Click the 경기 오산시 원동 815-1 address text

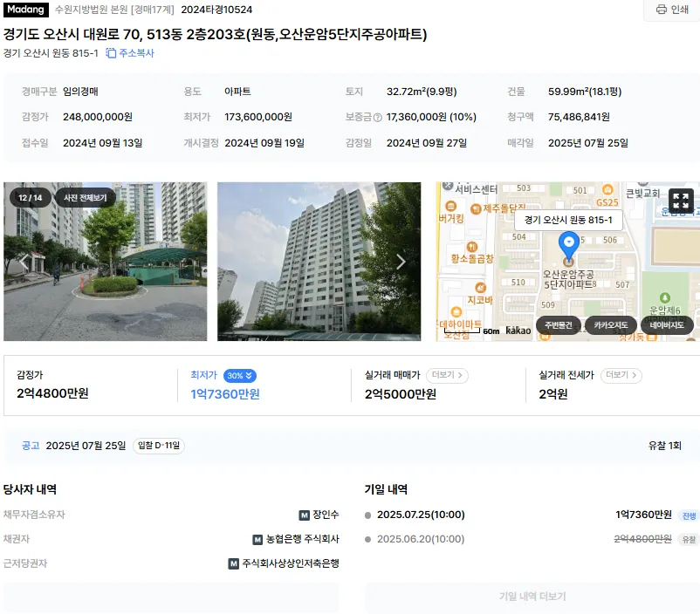51,53
